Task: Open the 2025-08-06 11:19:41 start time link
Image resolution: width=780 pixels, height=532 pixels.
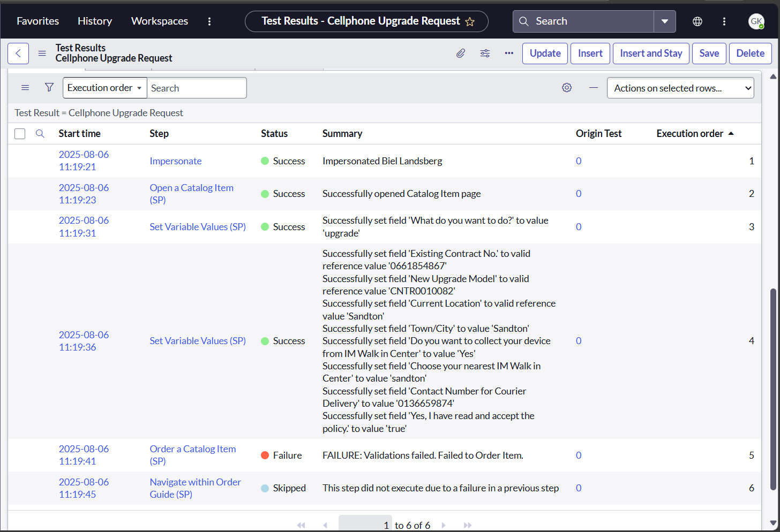Action: pos(84,455)
